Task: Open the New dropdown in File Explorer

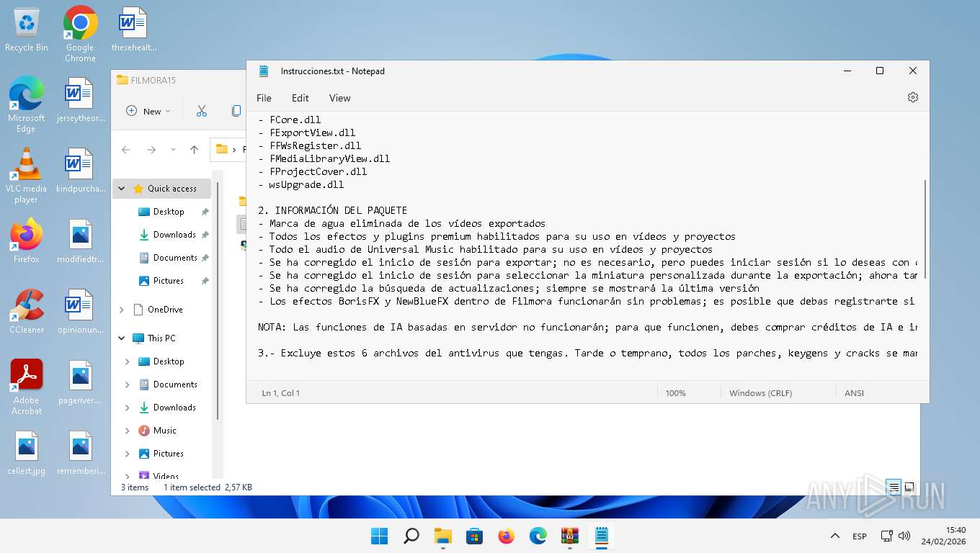Action: pos(148,111)
